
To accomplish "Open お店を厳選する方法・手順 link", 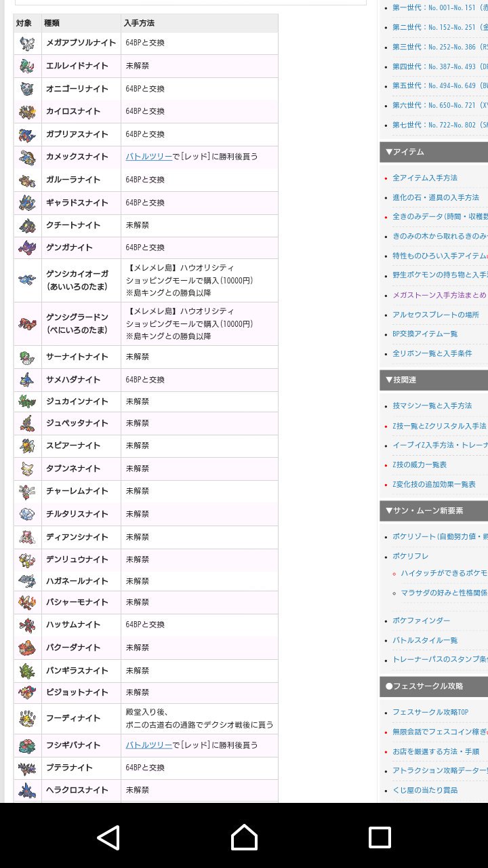I will pyautogui.click(x=436, y=751).
